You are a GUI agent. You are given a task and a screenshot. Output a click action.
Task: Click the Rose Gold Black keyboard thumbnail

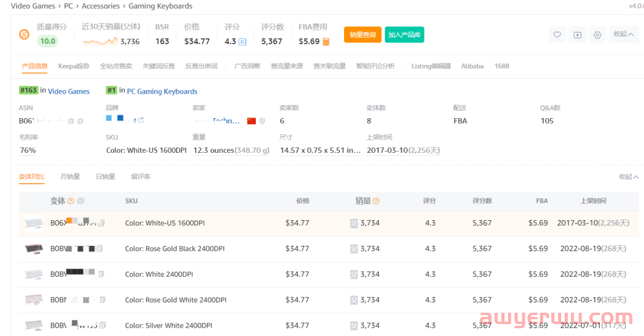(x=34, y=249)
